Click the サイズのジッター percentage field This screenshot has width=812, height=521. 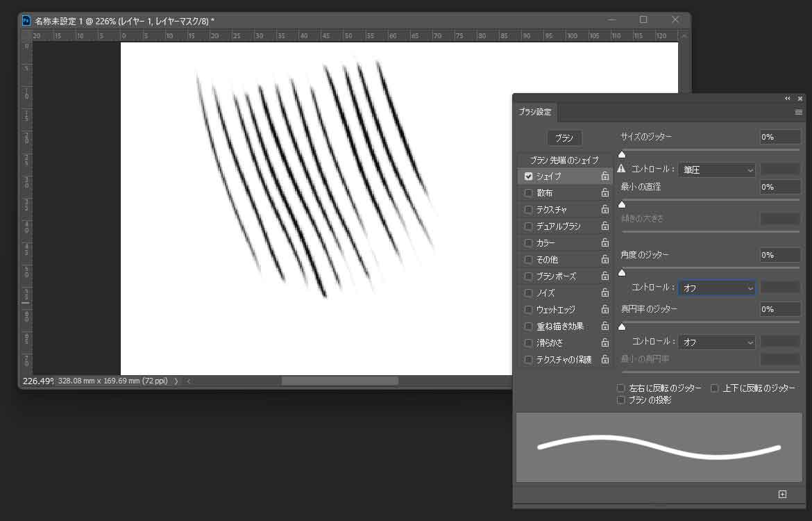[x=779, y=137]
